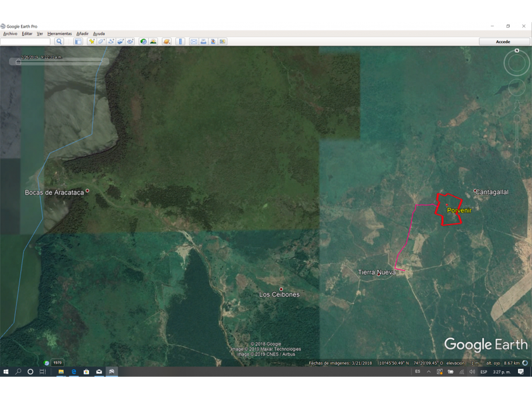Click the email envelope icon
The height and width of the screenshot is (399, 532).
194,41
